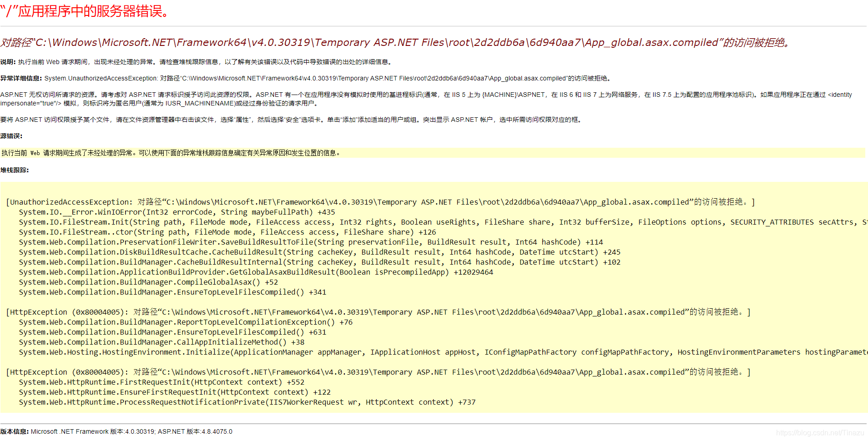Click the [UnauthorizedAccessException: ...] stack trace header
The height and width of the screenshot is (441, 868).
click(380, 202)
